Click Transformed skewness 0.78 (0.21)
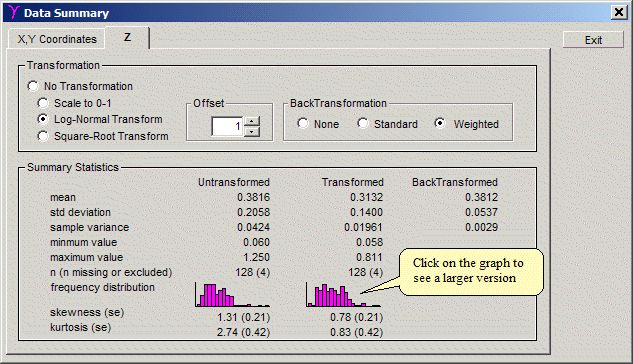The height and width of the screenshot is (364, 633). pos(356,318)
